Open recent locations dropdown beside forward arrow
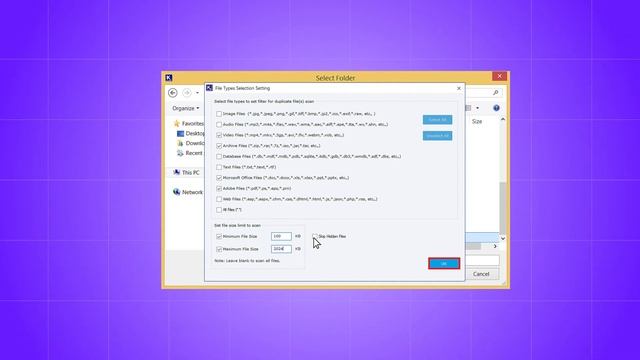640x360 pixels. click(198, 93)
